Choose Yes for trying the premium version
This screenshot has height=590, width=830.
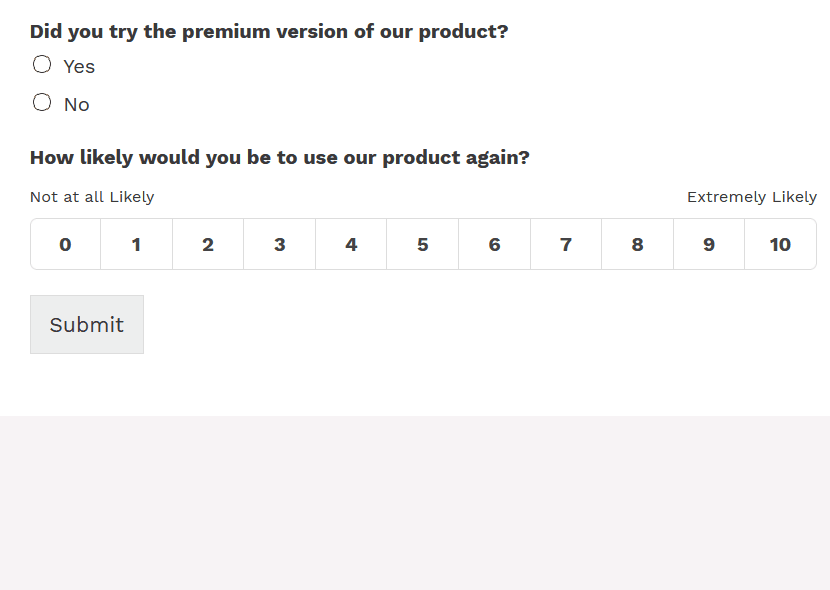click(42, 64)
